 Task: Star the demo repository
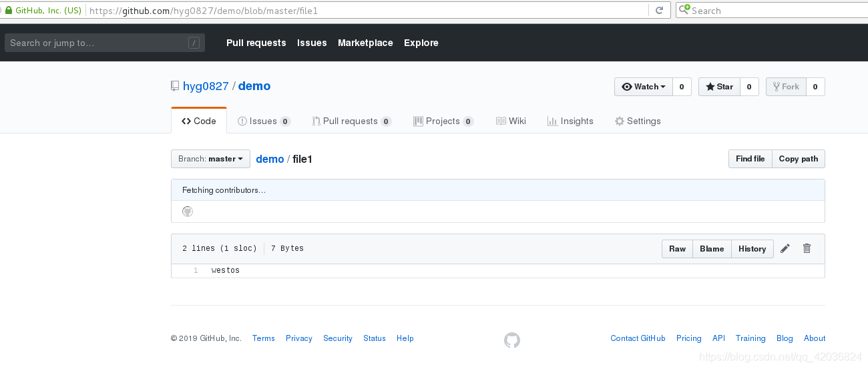(x=719, y=87)
